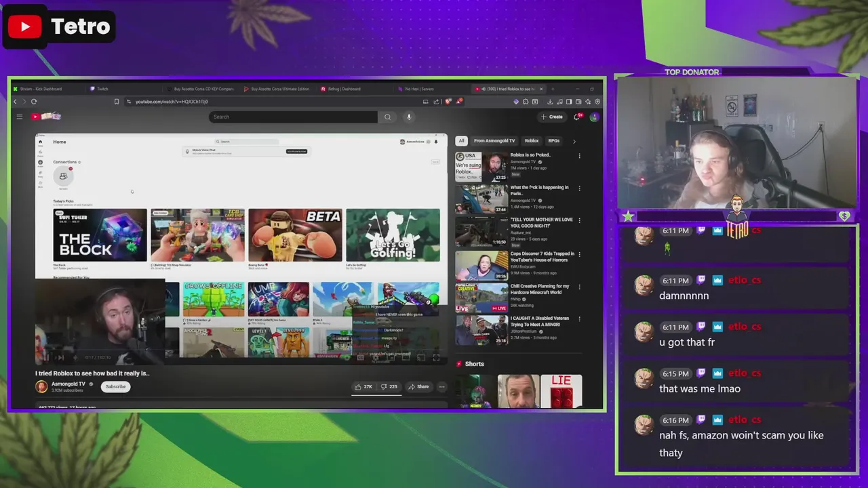This screenshot has height=488, width=868.
Task: Open the Asmongold TV channel name link
Action: click(x=68, y=384)
